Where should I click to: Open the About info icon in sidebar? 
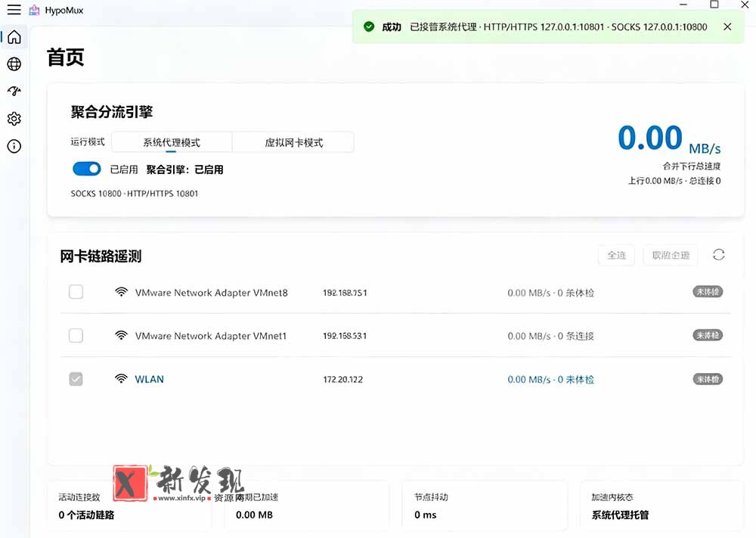tap(14, 146)
